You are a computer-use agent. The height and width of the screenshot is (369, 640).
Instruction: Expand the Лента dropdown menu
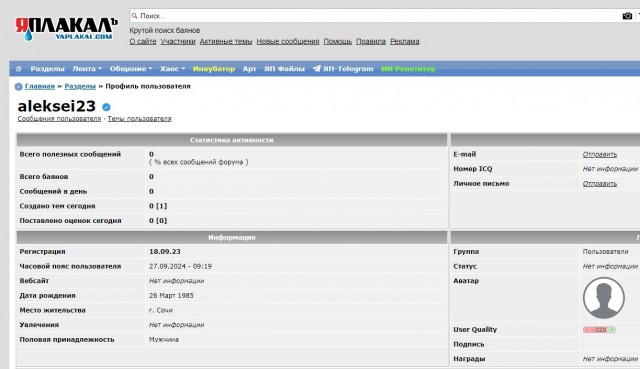[x=87, y=69]
